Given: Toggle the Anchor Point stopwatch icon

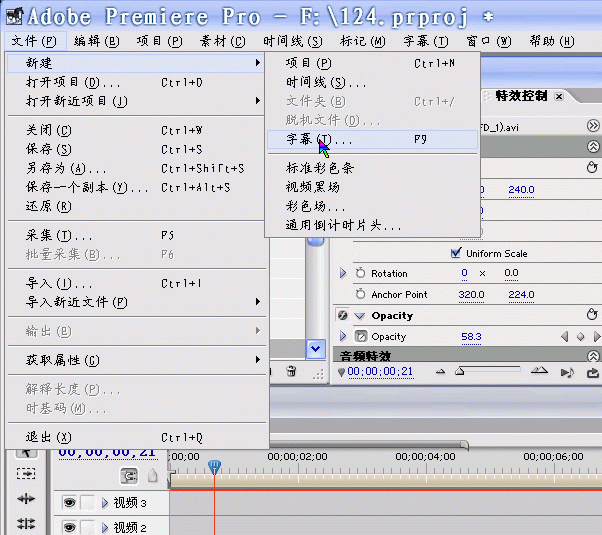Looking at the screenshot, I should pyautogui.click(x=360, y=294).
